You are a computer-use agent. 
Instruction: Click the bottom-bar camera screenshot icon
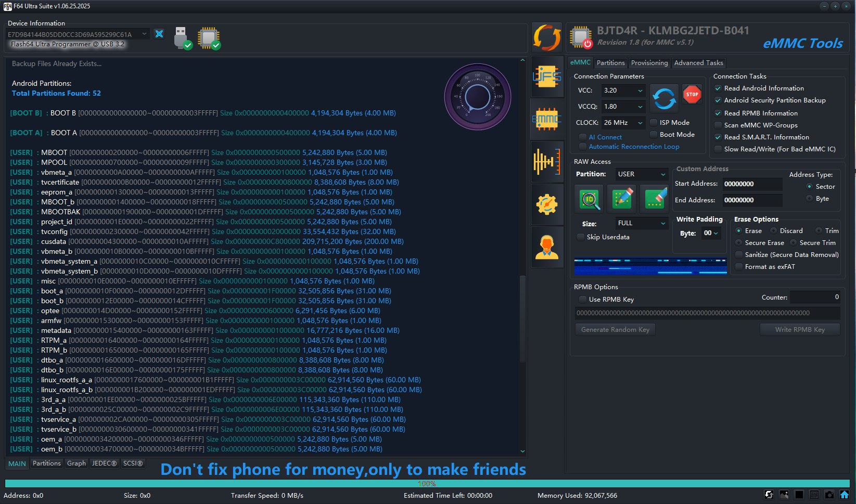pyautogui.click(x=829, y=495)
